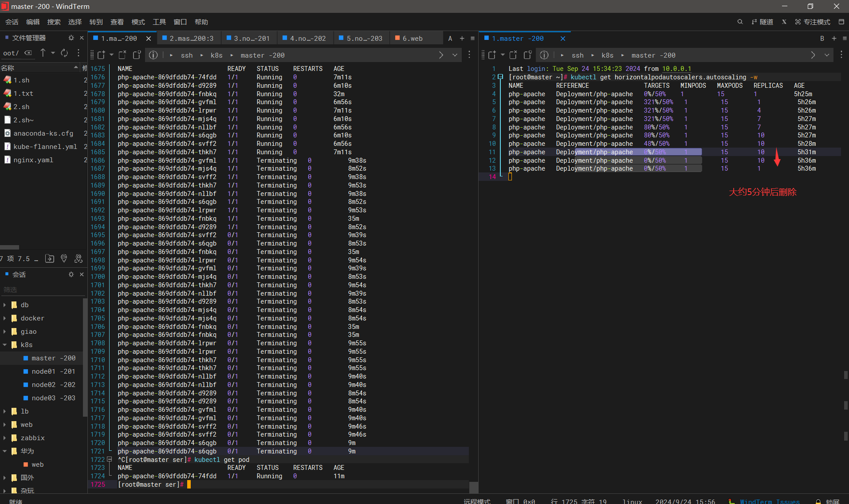Open the 编辑 menu
Image resolution: width=849 pixels, height=504 pixels.
coord(33,22)
